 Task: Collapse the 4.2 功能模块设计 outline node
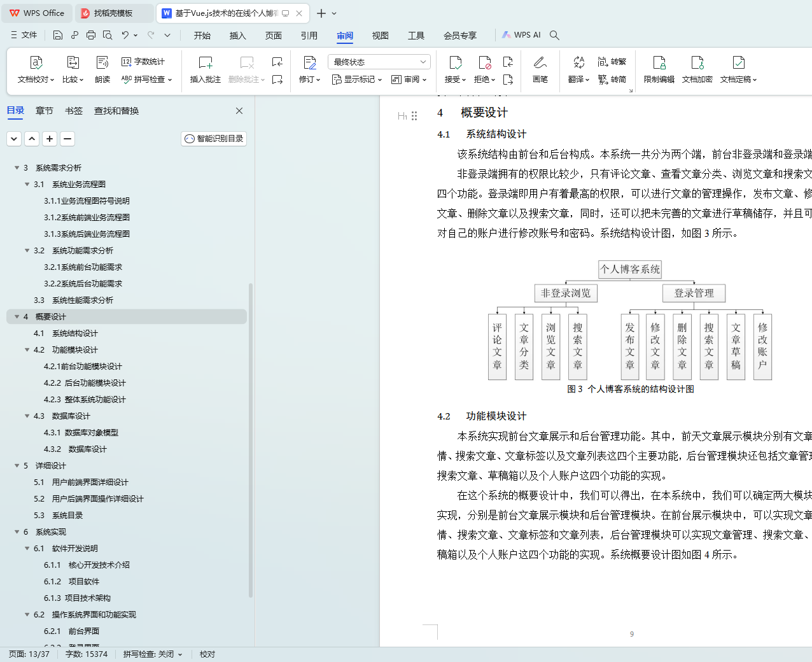coord(27,350)
